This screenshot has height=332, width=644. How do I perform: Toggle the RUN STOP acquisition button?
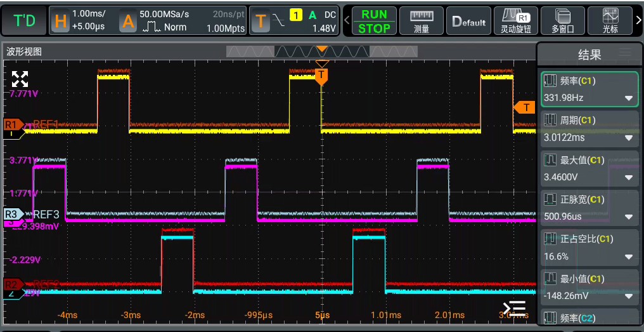[x=374, y=20]
